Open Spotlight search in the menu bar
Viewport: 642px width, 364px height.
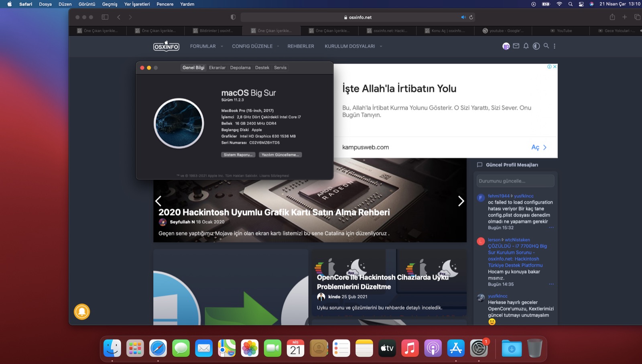point(571,4)
